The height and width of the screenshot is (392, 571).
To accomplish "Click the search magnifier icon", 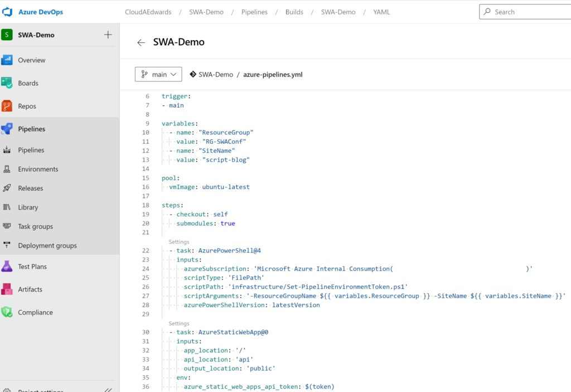I will click(487, 12).
